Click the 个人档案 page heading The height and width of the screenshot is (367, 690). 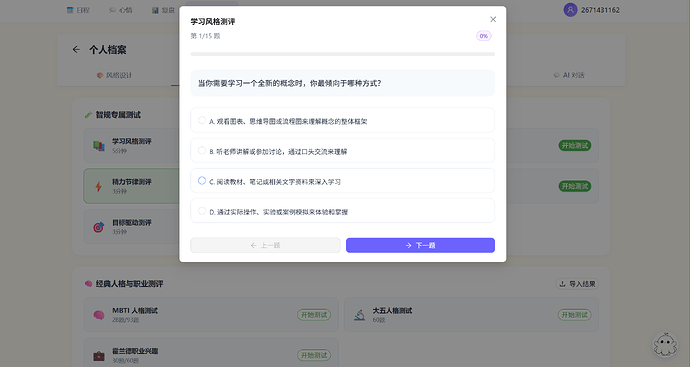click(108, 50)
